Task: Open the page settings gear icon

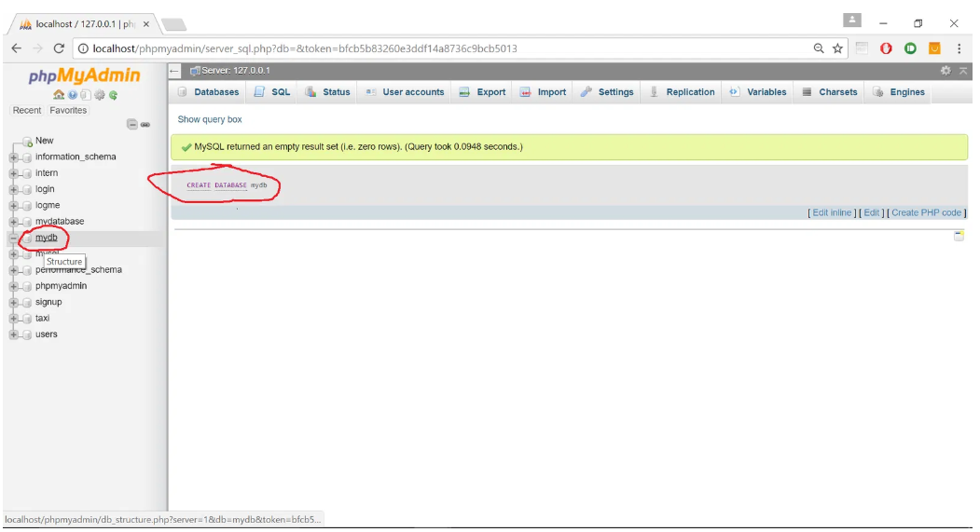Action: [945, 71]
